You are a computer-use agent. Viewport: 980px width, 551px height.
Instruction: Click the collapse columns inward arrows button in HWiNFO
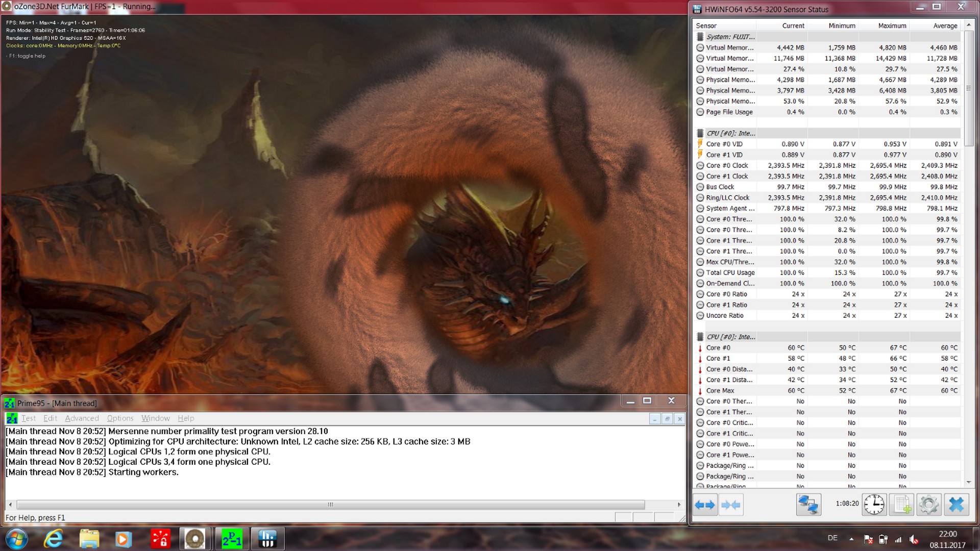click(730, 505)
